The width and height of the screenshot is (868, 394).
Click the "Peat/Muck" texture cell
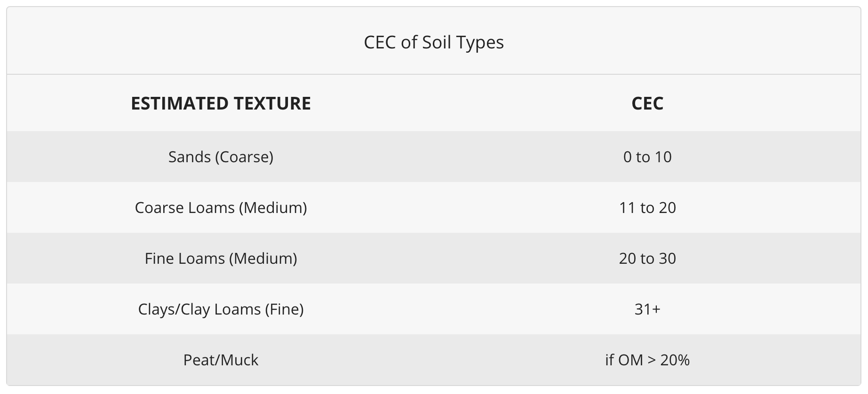click(221, 360)
